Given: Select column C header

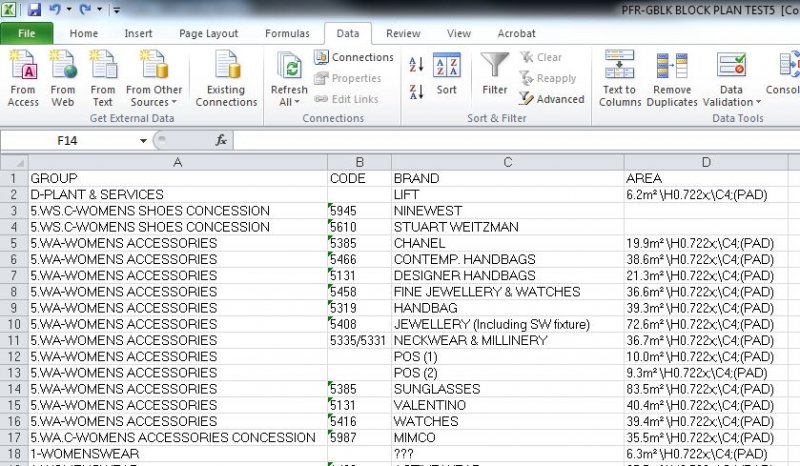Looking at the screenshot, I should click(x=508, y=162).
